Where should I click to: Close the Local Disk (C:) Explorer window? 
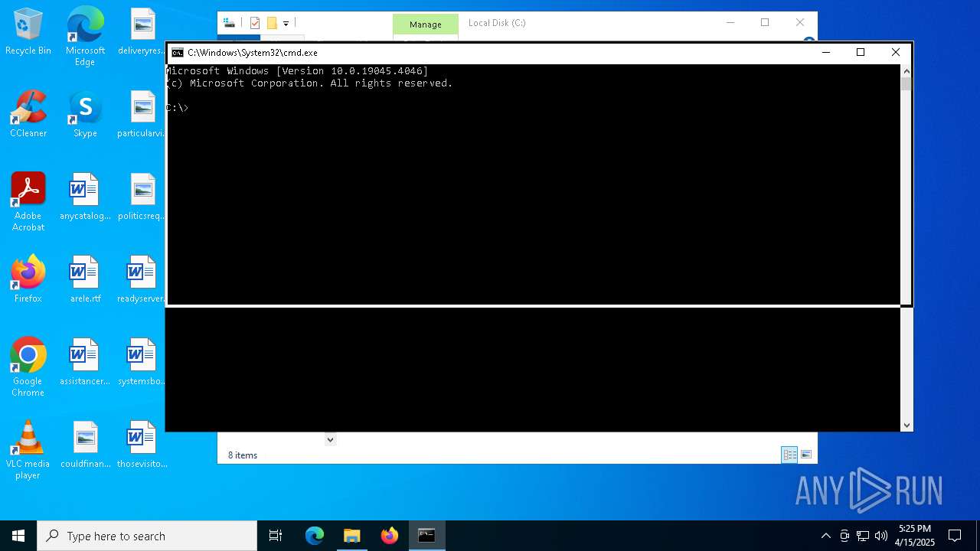[800, 23]
